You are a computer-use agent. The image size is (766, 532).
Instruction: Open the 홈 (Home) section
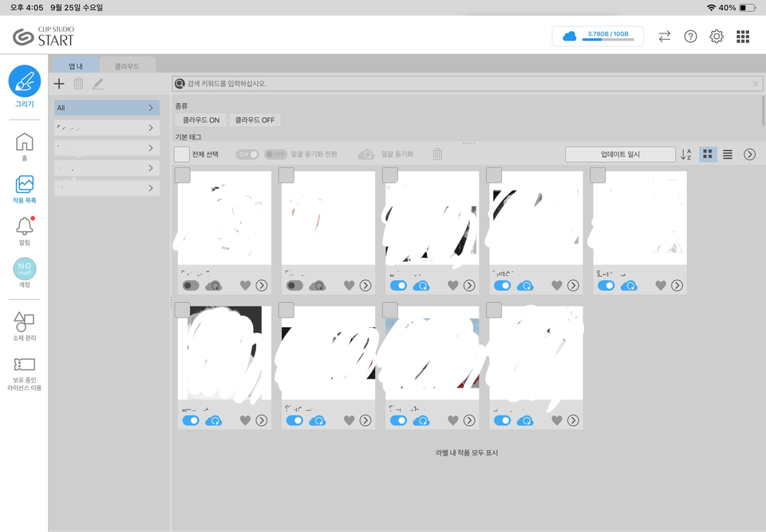(24, 144)
